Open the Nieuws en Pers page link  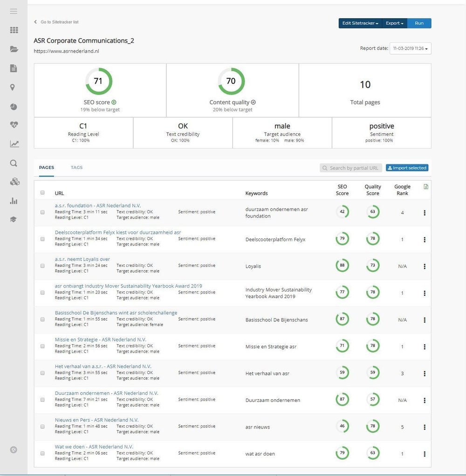96,420
